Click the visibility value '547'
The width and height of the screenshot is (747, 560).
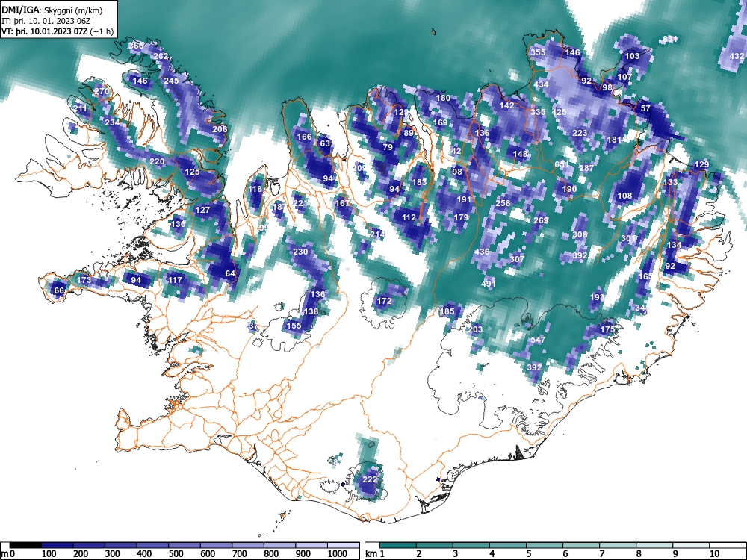click(x=538, y=340)
